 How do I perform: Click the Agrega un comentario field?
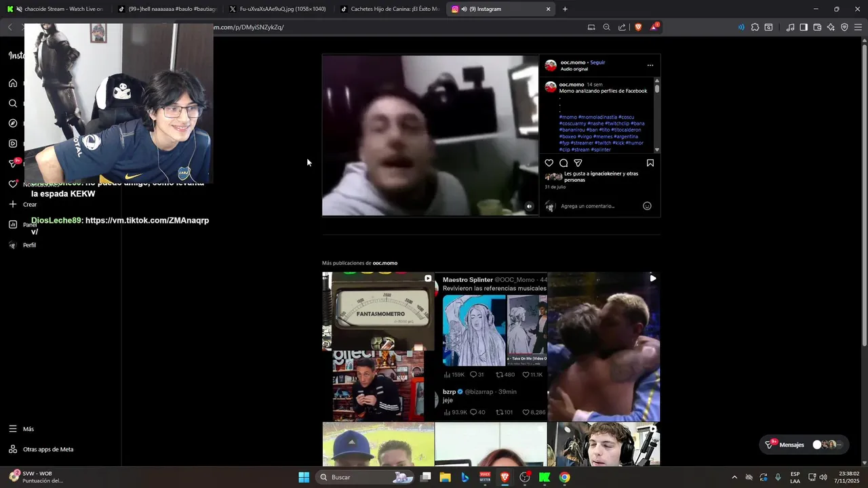tap(599, 206)
